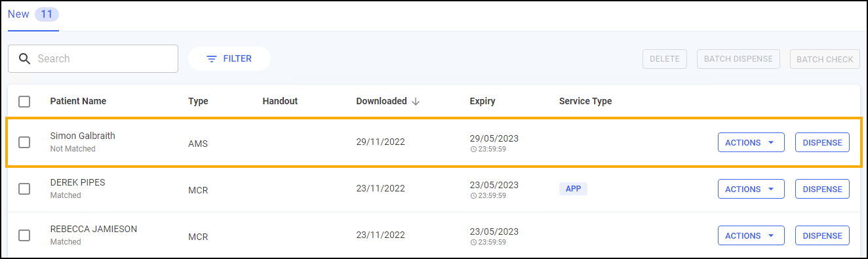This screenshot has width=868, height=259.
Task: Click the clock icon under Derek Pipes' expiry
Action: (473, 195)
